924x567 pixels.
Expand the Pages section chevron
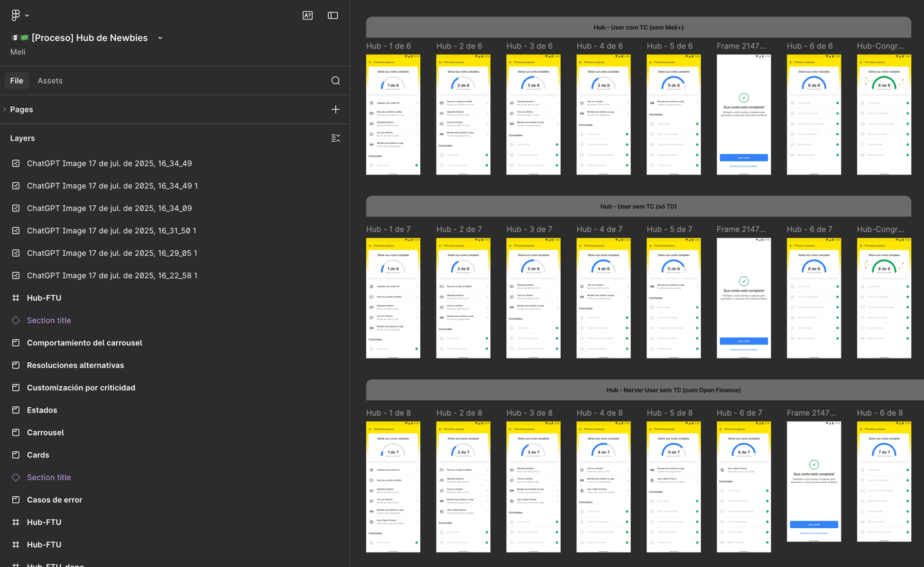[x=5, y=110]
